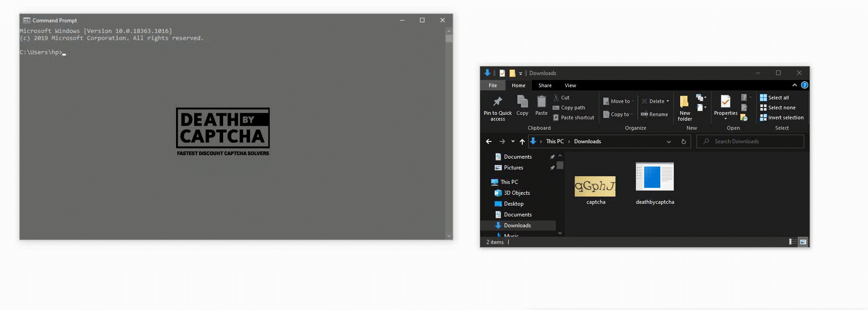Open the View ribbon tab
868x310 pixels.
570,85
